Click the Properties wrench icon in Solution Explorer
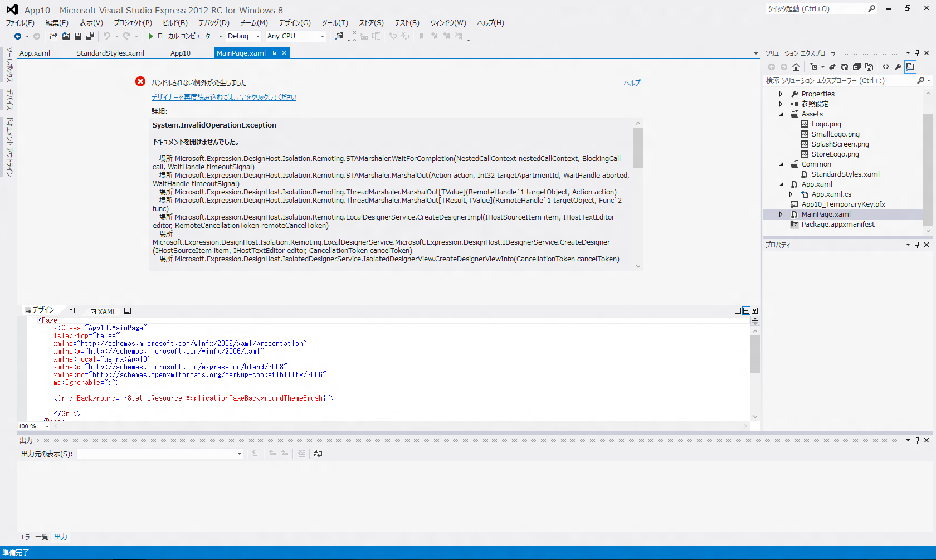This screenshot has width=936, height=560. pos(898,67)
